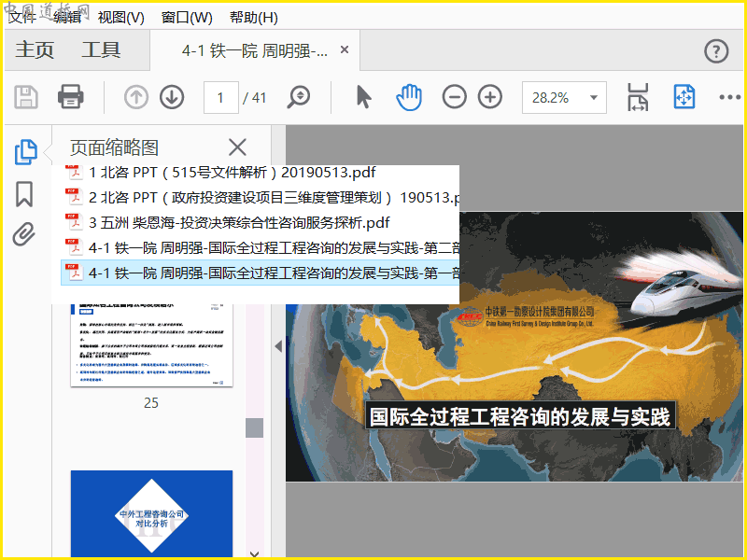Print the document with printer icon
The width and height of the screenshot is (747, 560).
71,97
